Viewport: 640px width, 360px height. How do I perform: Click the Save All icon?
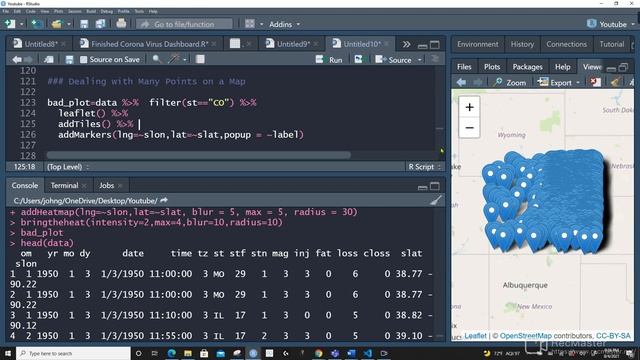(x=100, y=24)
